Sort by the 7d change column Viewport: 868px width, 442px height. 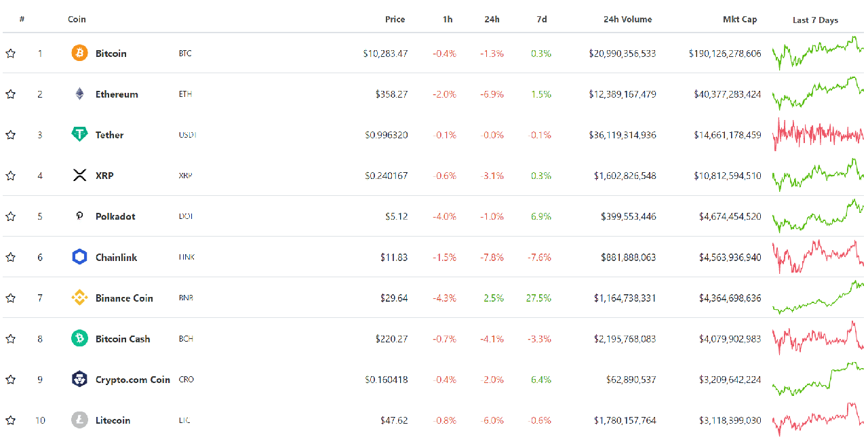[542, 19]
